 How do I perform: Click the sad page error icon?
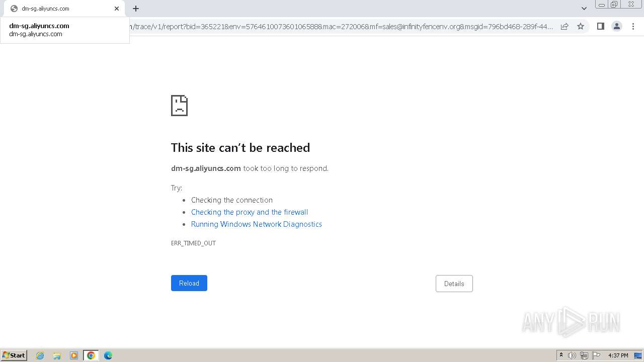click(179, 106)
